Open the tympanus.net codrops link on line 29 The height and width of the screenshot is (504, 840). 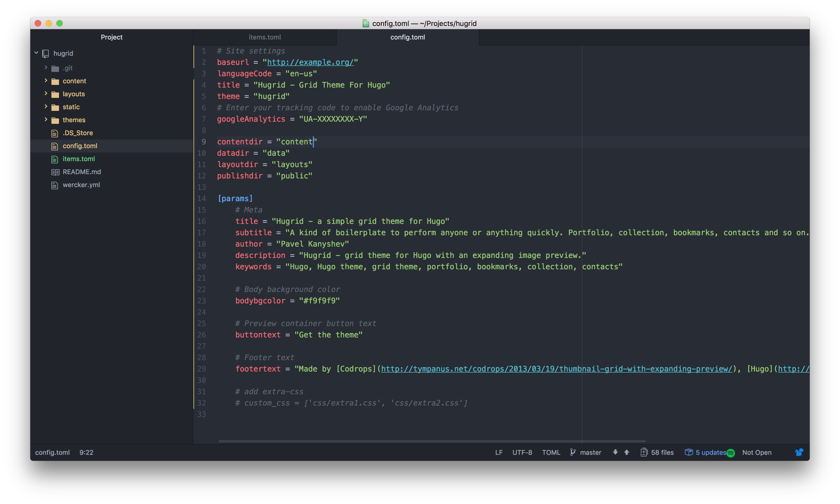point(557,369)
